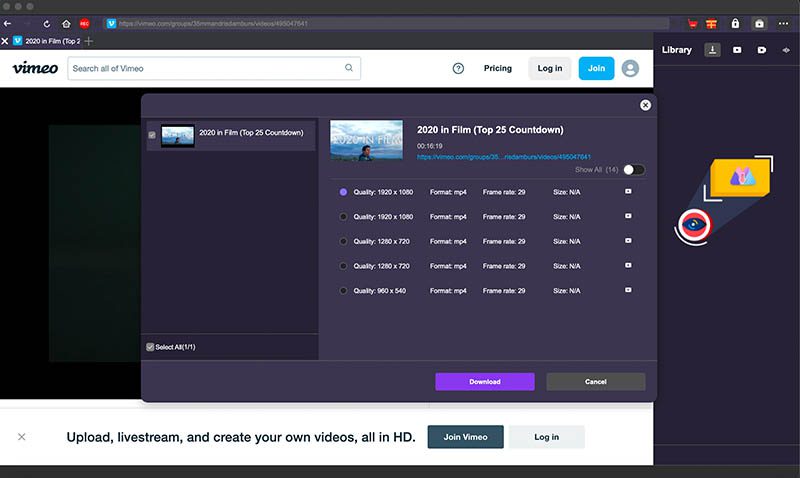Viewport: 800px width, 478px height.
Task: Toggle the Select All(1/1) checkbox
Action: point(150,347)
